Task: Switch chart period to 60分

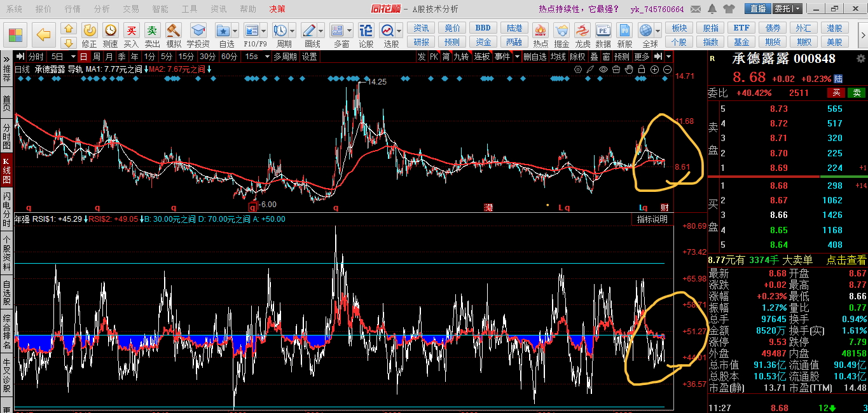Action: pyautogui.click(x=229, y=57)
